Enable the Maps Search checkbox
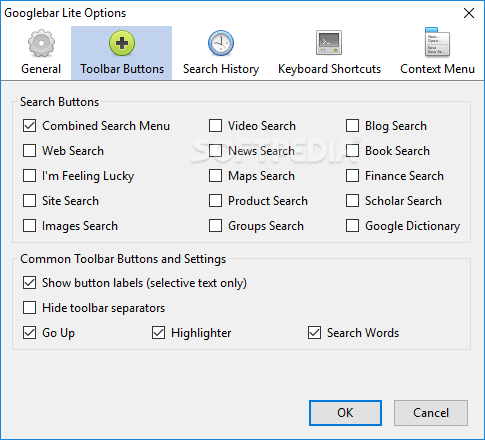The height and width of the screenshot is (440, 485). pos(215,176)
